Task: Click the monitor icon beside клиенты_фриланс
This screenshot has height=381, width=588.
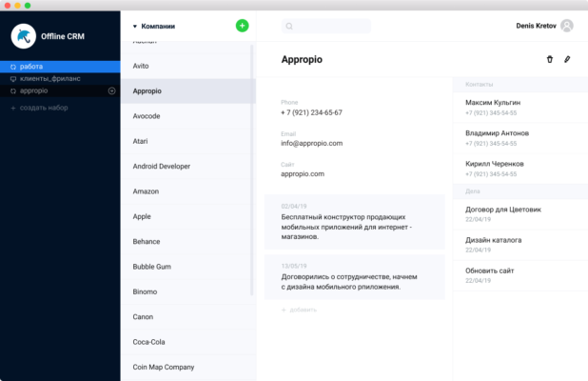Action: tap(12, 79)
